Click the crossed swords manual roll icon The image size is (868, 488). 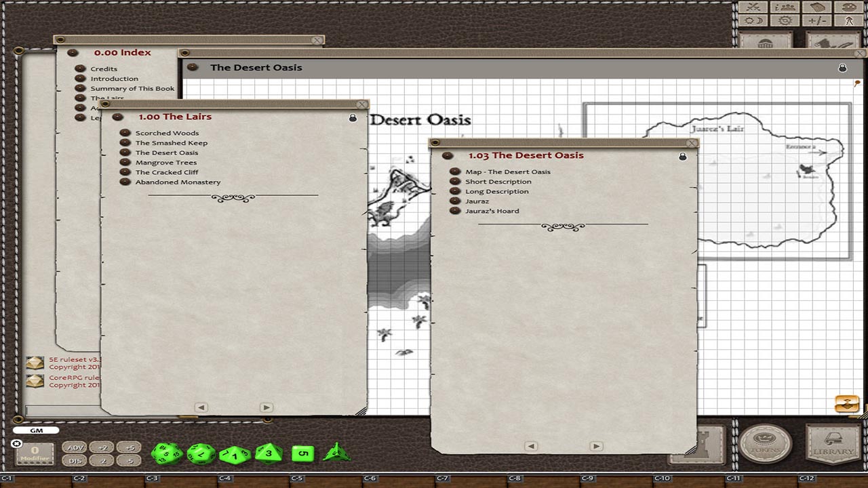click(x=753, y=8)
